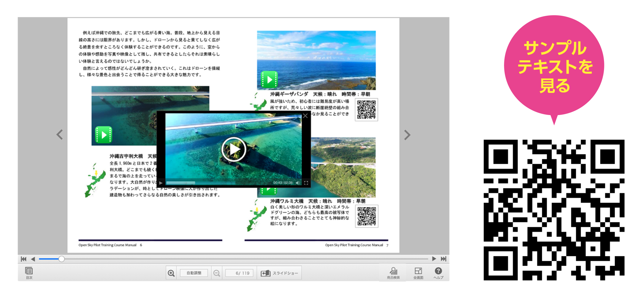Viewport: 644px width, 299px height.
Task: Start the slideshow (スライドショー)
Action: (279, 273)
